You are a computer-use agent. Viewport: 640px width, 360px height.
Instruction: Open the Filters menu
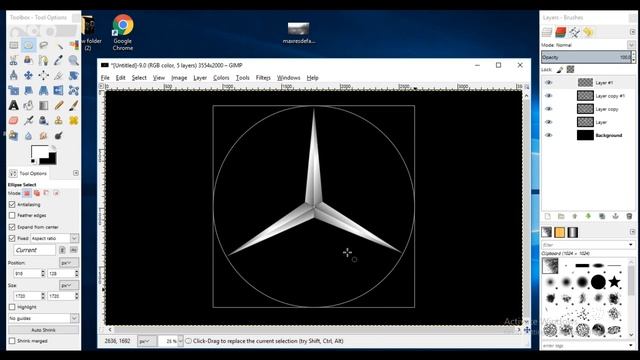click(x=263, y=78)
